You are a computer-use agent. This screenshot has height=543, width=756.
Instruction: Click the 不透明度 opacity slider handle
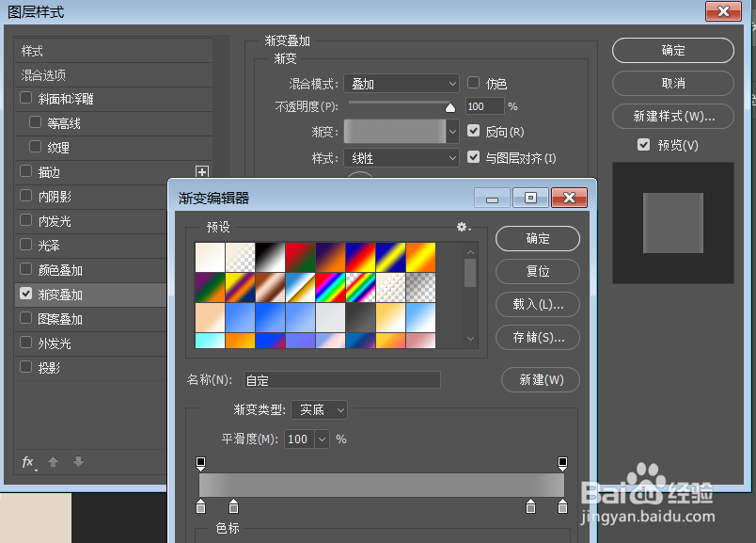(450, 107)
